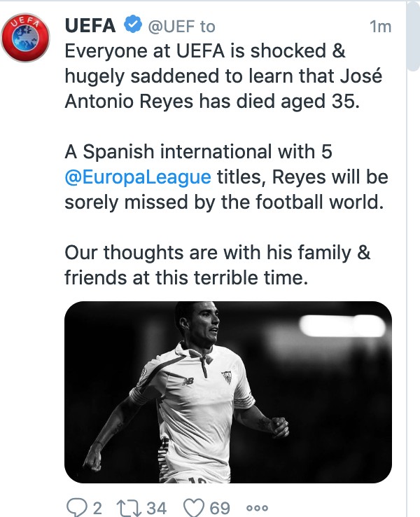Expand the black-and-white Reyes photo
420x517 pixels.
[227, 392]
